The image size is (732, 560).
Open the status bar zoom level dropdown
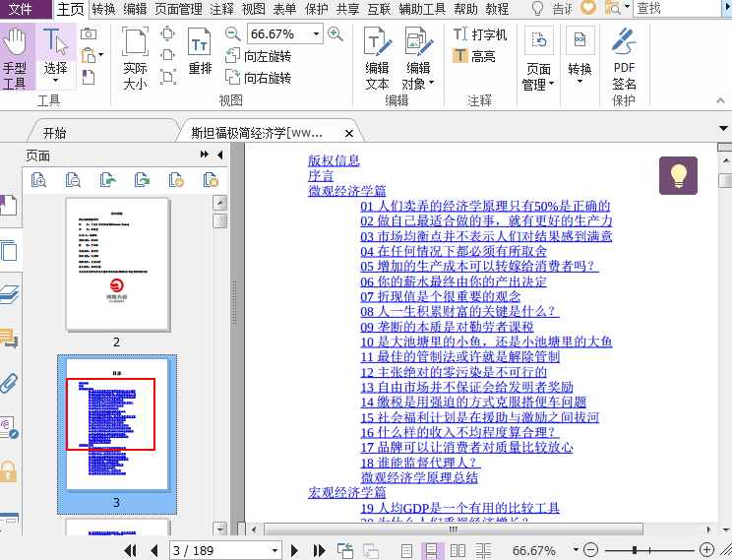click(576, 550)
